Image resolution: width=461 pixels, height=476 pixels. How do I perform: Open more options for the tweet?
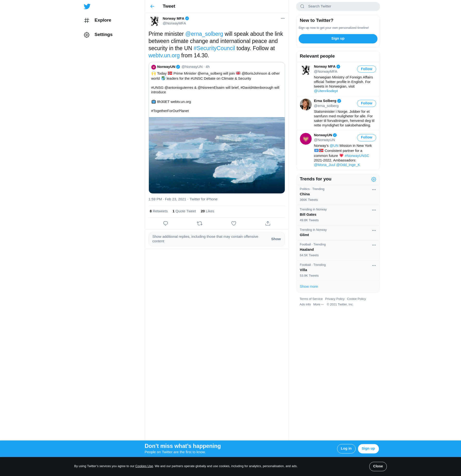[282, 18]
